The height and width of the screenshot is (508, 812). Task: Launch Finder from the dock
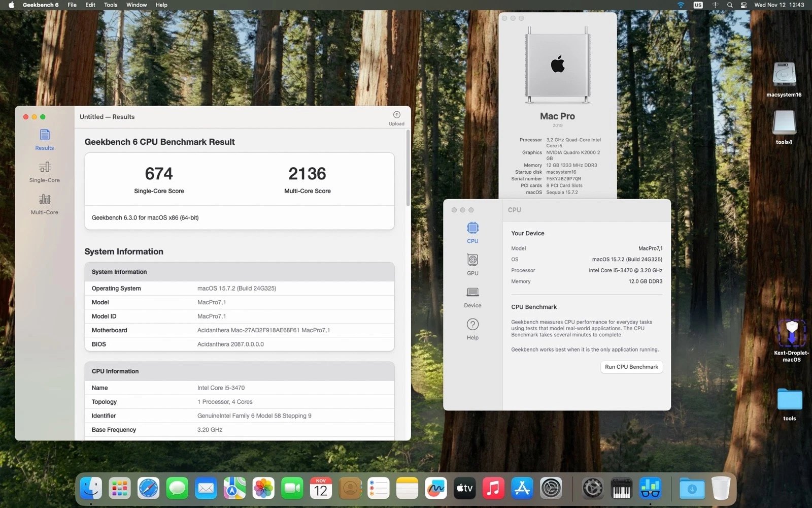pyautogui.click(x=91, y=489)
